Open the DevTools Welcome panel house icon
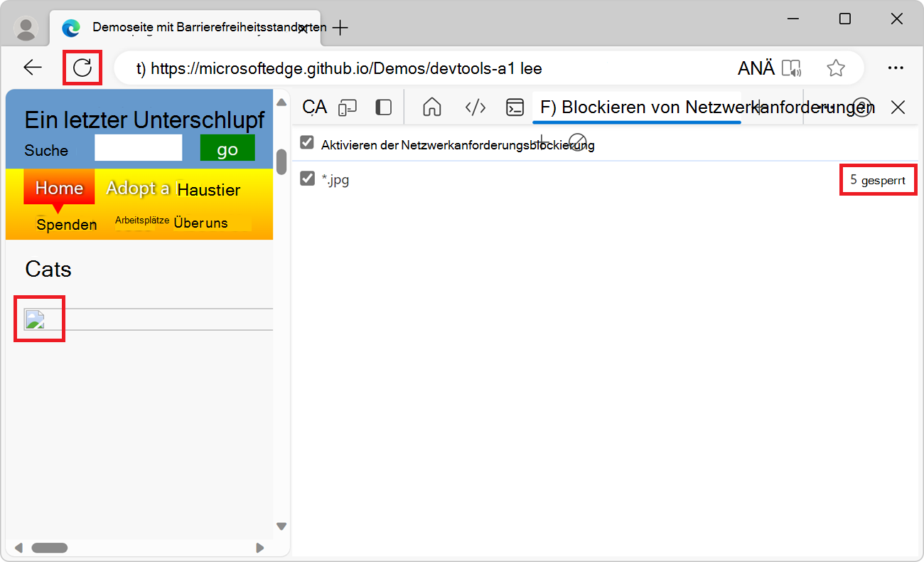Image resolution: width=924 pixels, height=562 pixels. click(x=431, y=107)
